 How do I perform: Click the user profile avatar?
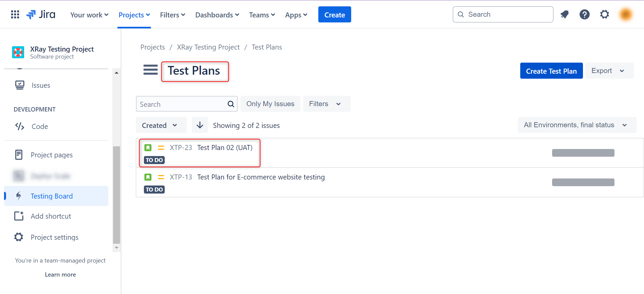pyautogui.click(x=626, y=14)
